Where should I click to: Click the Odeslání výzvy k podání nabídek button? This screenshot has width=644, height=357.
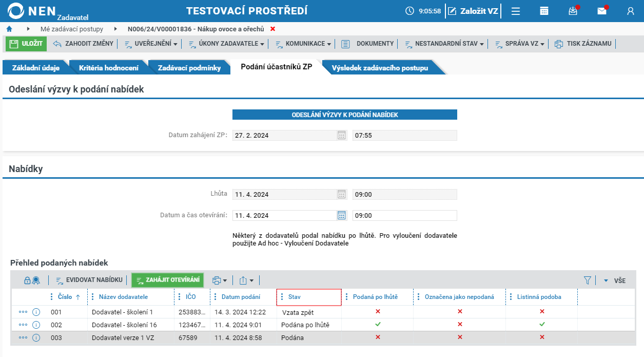click(x=345, y=115)
